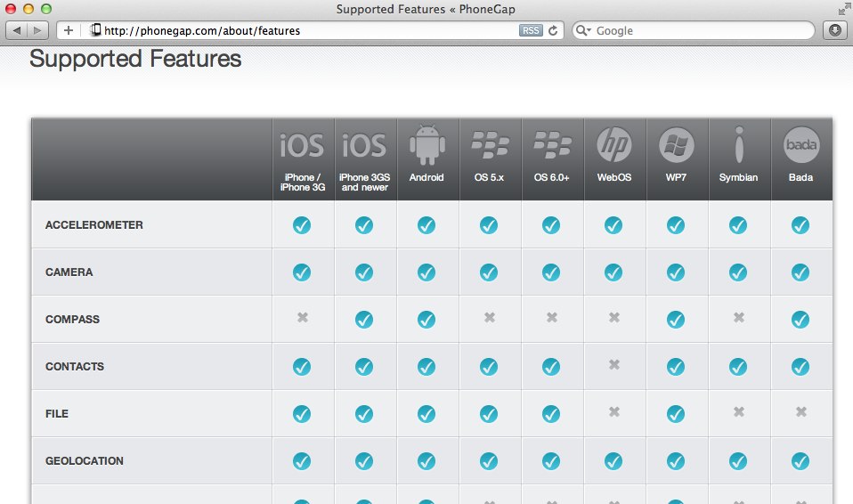Screen dimensions: 853x504
Task: Click the Android column label
Action: pos(426,177)
